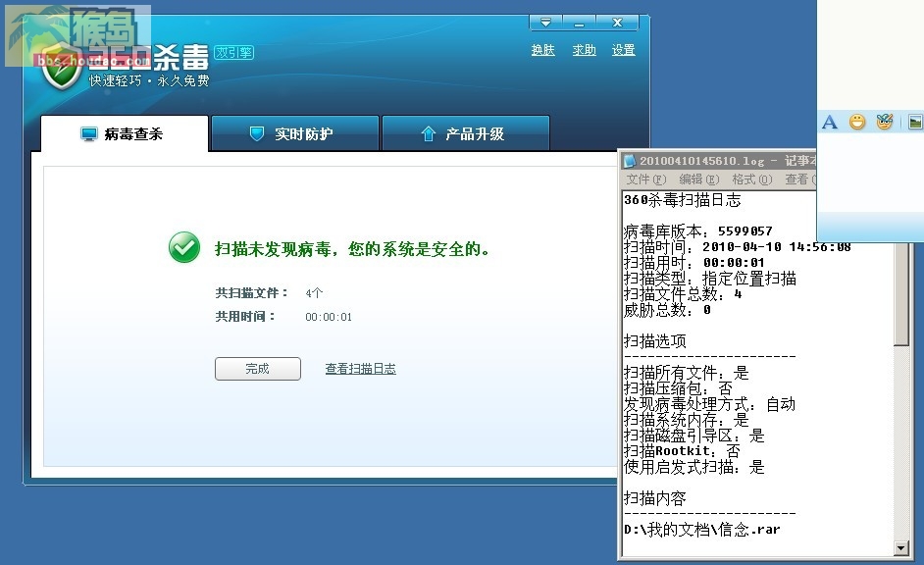The image size is (924, 565).
Task: Click the animated face emoticon icon
Action: point(885,122)
